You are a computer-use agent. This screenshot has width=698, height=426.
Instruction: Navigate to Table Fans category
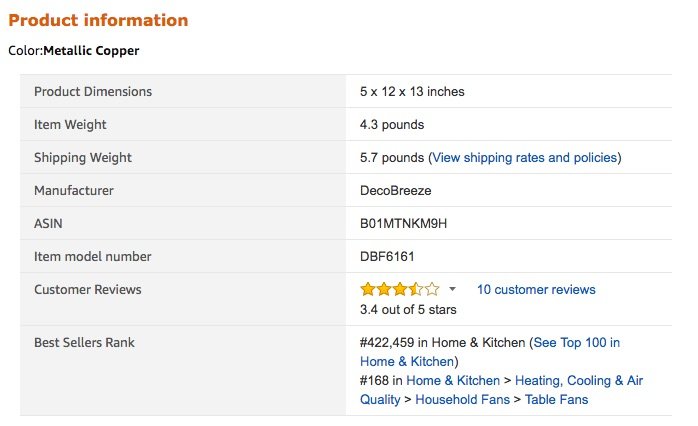click(x=558, y=400)
